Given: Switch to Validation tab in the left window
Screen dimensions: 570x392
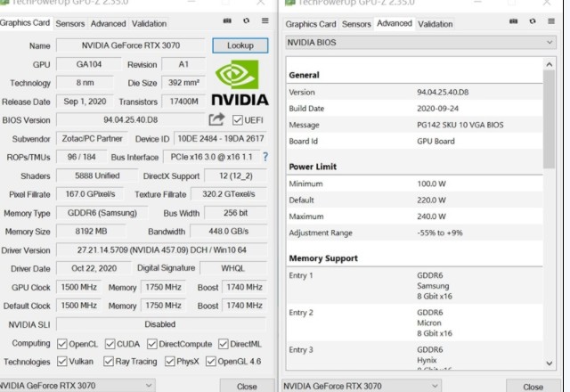Looking at the screenshot, I should [149, 24].
